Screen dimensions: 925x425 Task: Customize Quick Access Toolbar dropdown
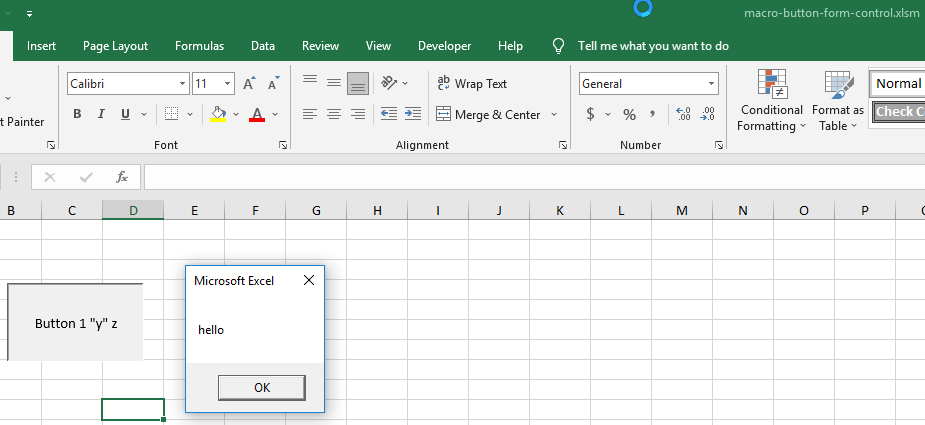click(29, 14)
